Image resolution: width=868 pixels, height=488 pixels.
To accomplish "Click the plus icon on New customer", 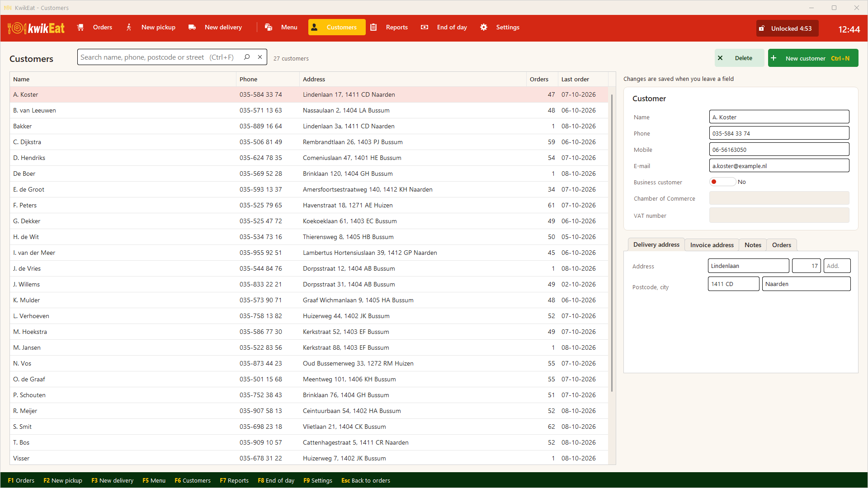I will (774, 58).
